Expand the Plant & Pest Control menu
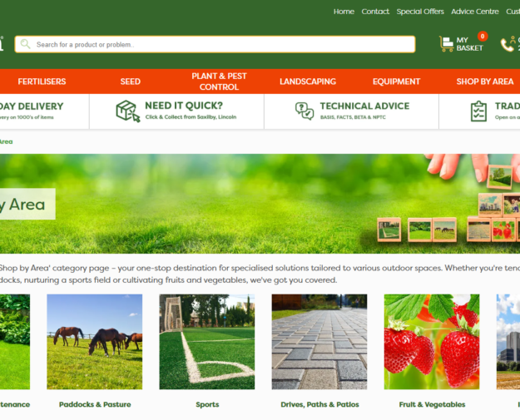This screenshot has height=420, width=520. coord(219,82)
